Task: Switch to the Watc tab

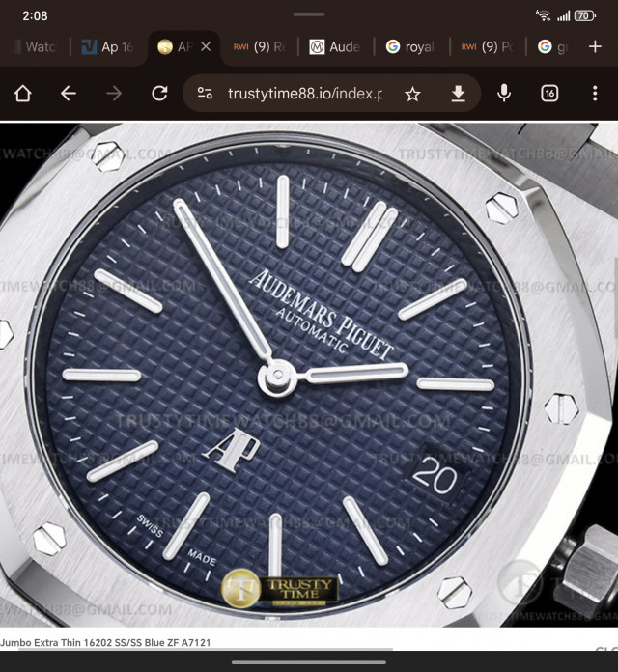Action: (36, 46)
